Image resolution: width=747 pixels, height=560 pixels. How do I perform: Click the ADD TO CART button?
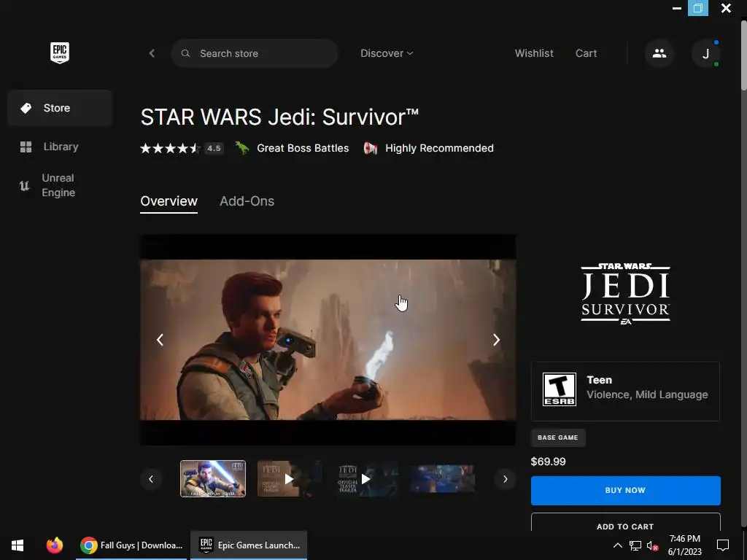click(625, 522)
